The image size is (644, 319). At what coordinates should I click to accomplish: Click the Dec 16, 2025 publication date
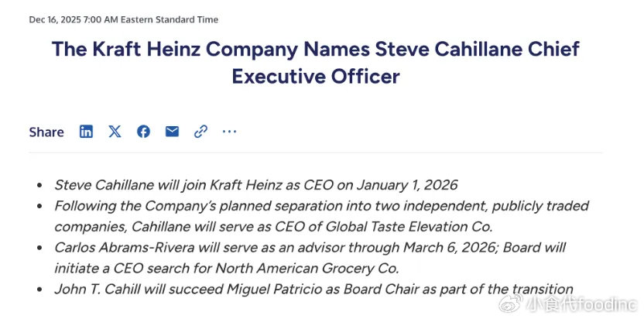[63, 19]
